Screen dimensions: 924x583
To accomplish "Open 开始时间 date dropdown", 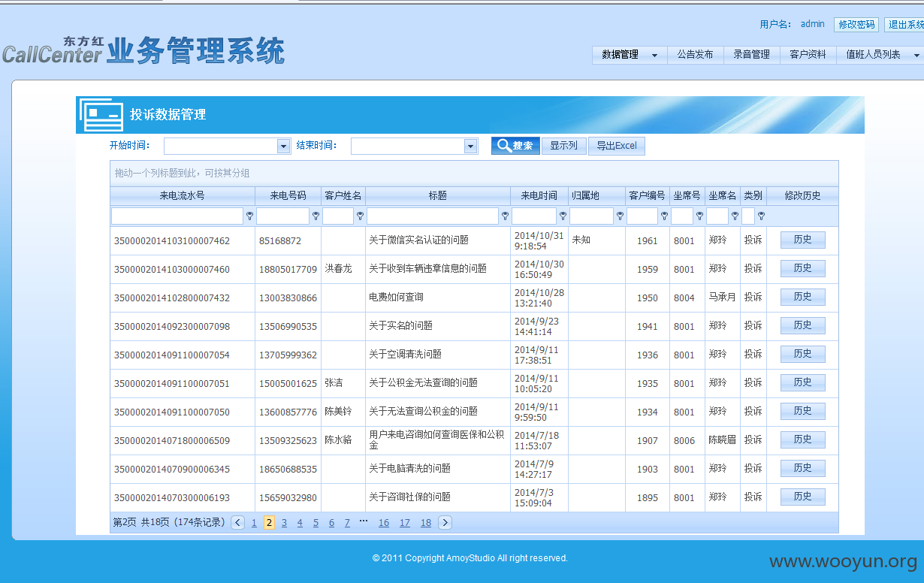I will [x=283, y=146].
